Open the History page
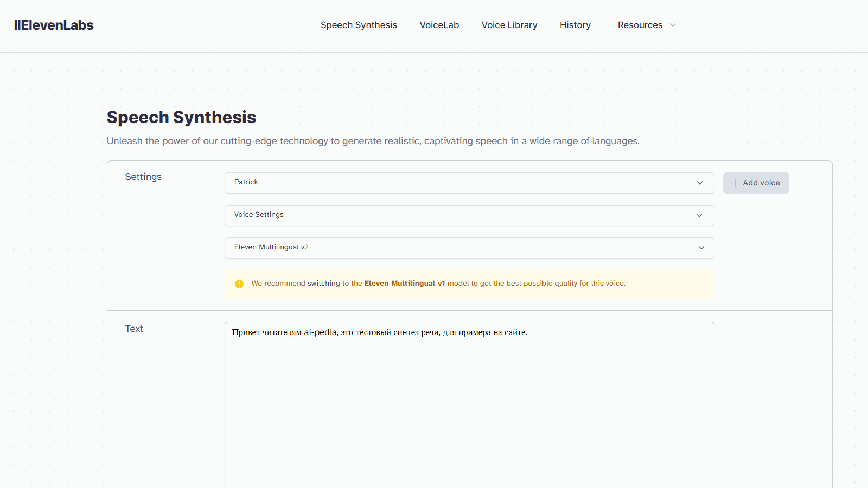 (x=575, y=25)
